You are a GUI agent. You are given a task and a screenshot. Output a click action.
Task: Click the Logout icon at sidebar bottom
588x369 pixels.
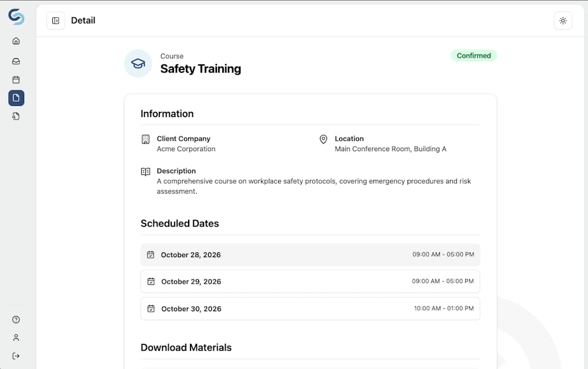[x=16, y=355]
